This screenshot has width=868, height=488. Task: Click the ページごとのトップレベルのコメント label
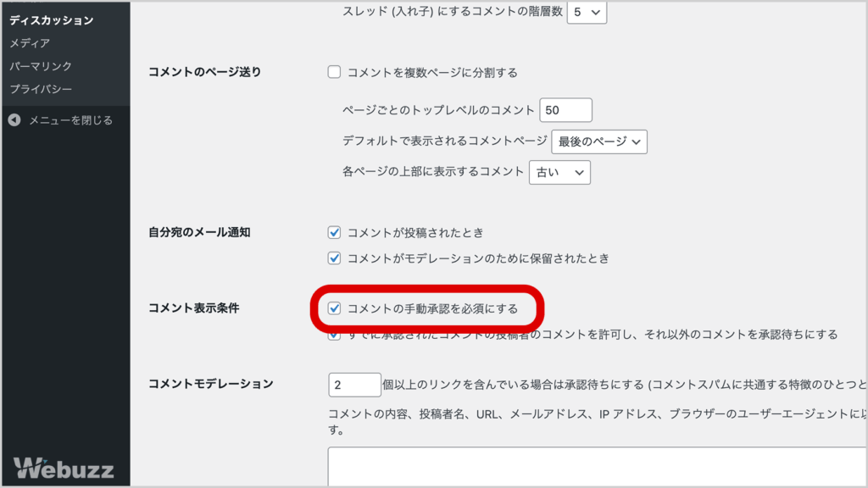[438, 110]
